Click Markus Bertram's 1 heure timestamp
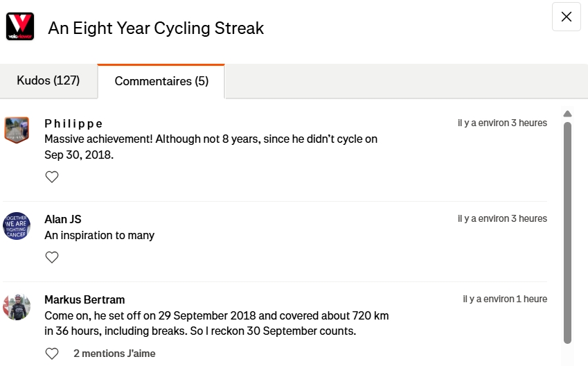Image resolution: width=588 pixels, height=366 pixels. 505,299
